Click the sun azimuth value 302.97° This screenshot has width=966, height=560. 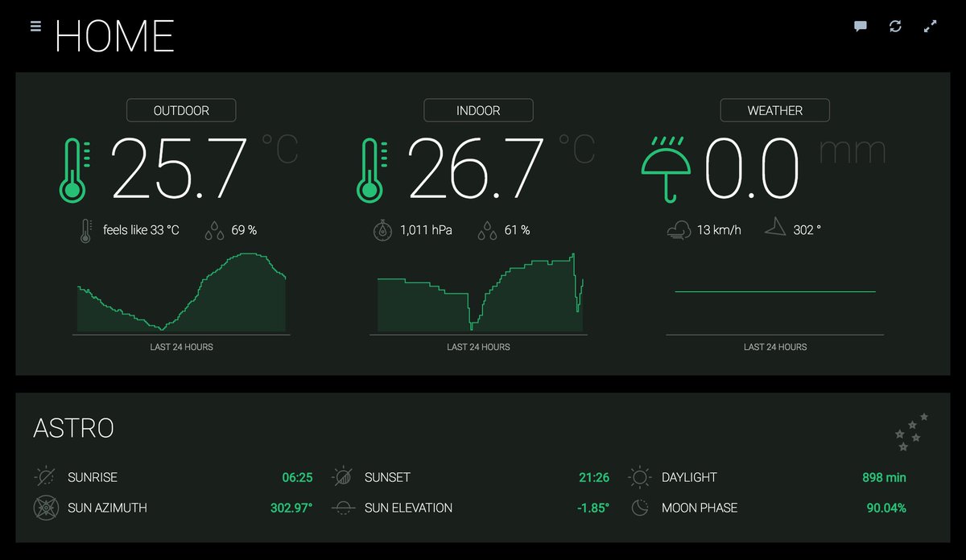click(x=291, y=508)
